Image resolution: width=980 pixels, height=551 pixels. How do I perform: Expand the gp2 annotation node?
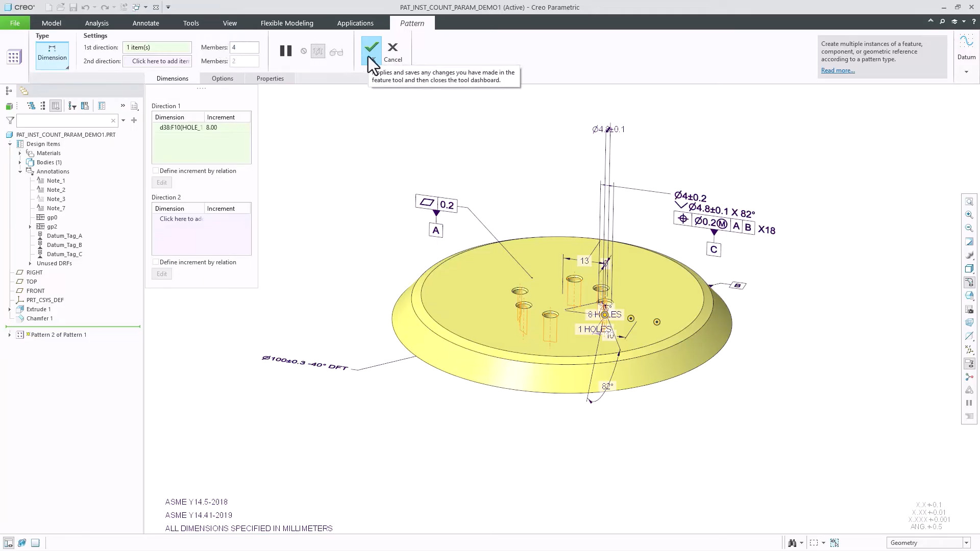pos(30,227)
